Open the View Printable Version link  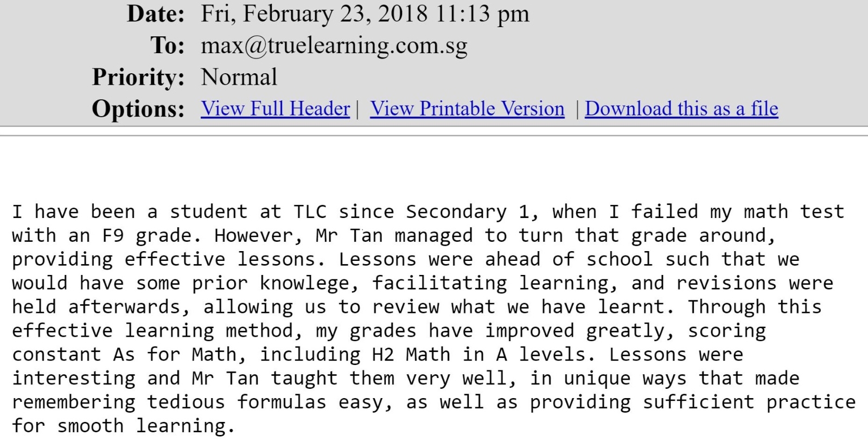coord(467,109)
